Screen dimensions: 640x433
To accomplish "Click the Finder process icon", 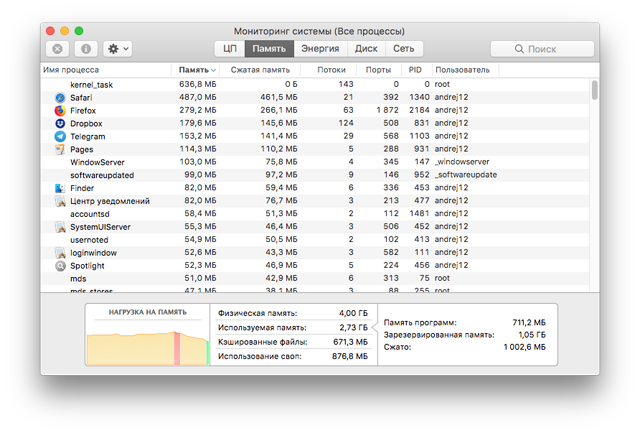I will 60,188.
